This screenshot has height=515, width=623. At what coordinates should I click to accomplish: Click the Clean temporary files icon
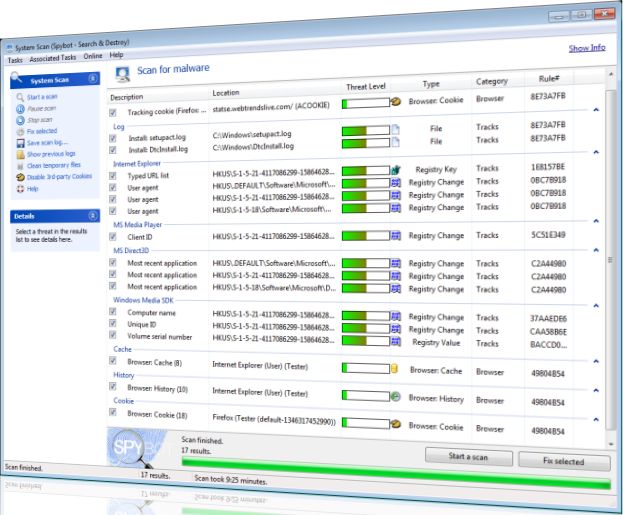click(x=20, y=166)
